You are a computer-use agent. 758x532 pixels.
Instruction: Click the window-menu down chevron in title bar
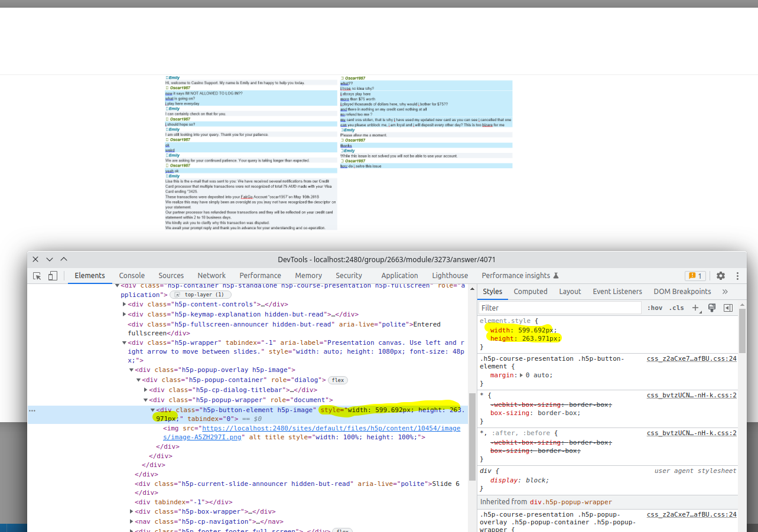[50, 259]
